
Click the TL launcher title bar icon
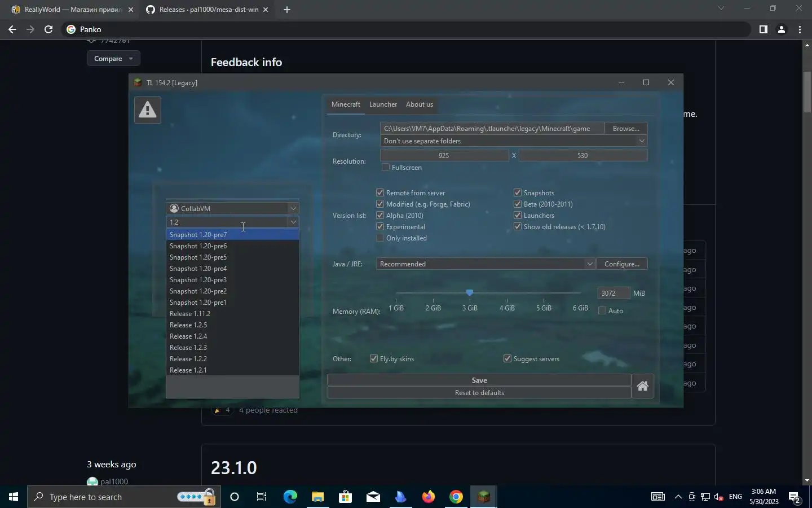[138, 82]
